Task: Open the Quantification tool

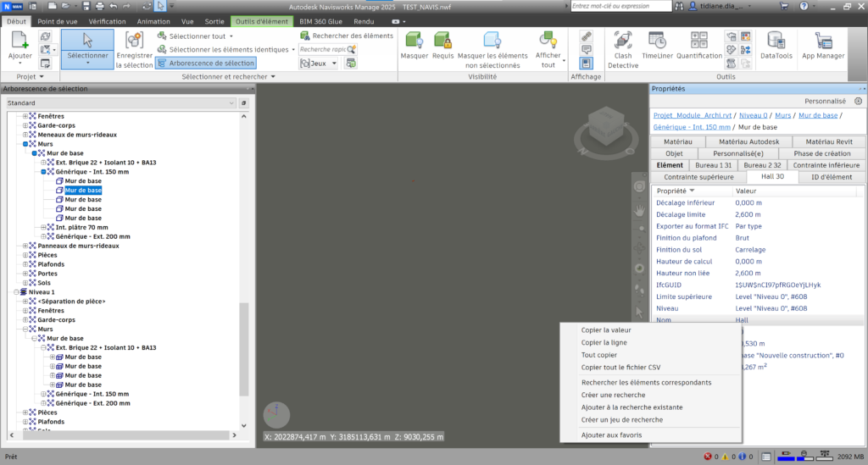Action: pos(698,47)
